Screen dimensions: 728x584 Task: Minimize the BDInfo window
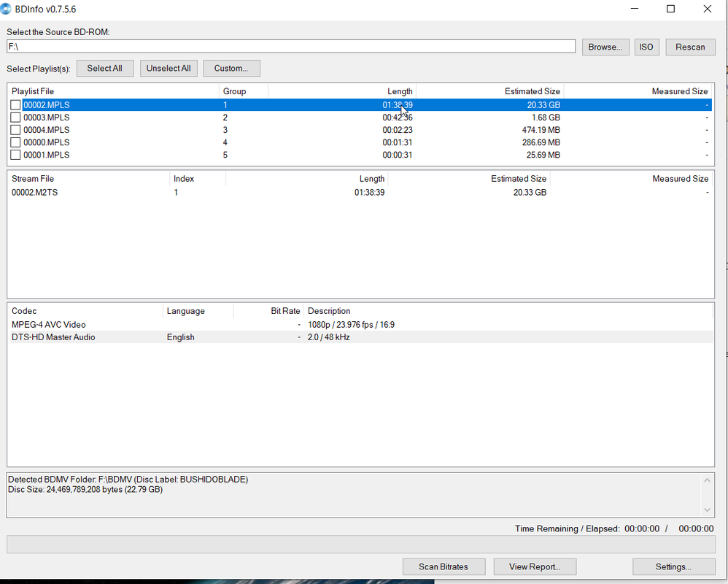point(635,9)
